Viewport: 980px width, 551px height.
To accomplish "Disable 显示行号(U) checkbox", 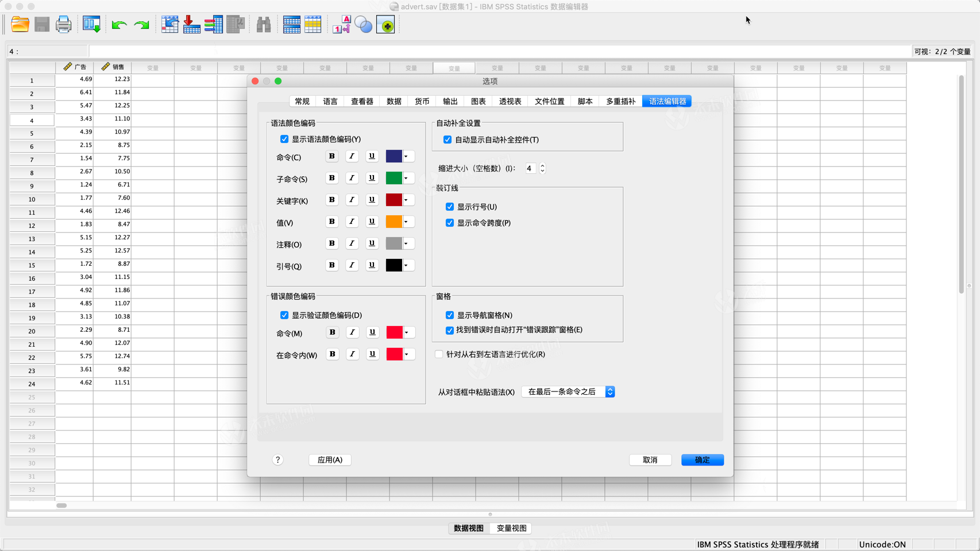I will (450, 207).
